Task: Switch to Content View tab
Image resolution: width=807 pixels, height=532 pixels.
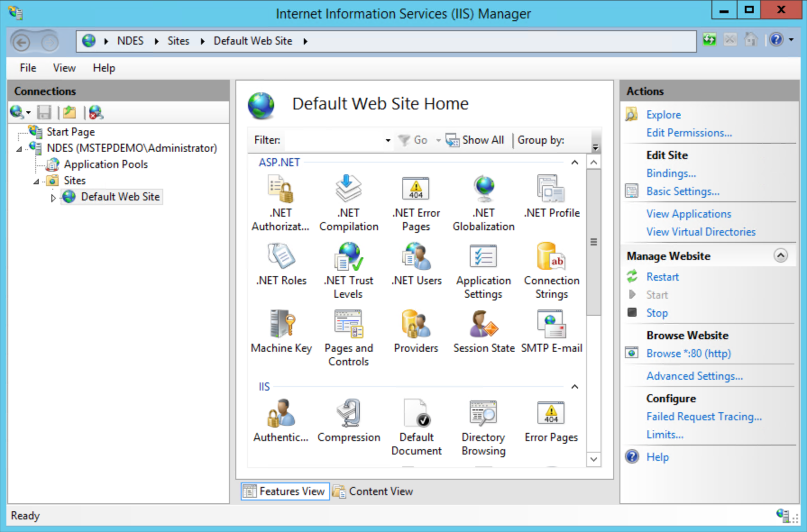Action: pos(373,491)
